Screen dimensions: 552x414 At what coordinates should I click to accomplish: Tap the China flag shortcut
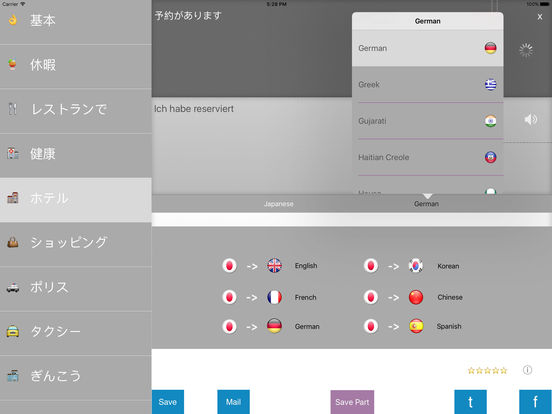(x=416, y=297)
